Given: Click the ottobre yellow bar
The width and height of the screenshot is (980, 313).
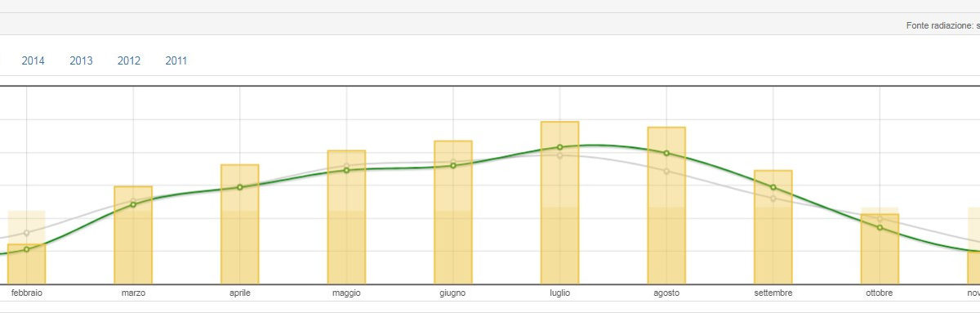Looking at the screenshot, I should coord(880,249).
